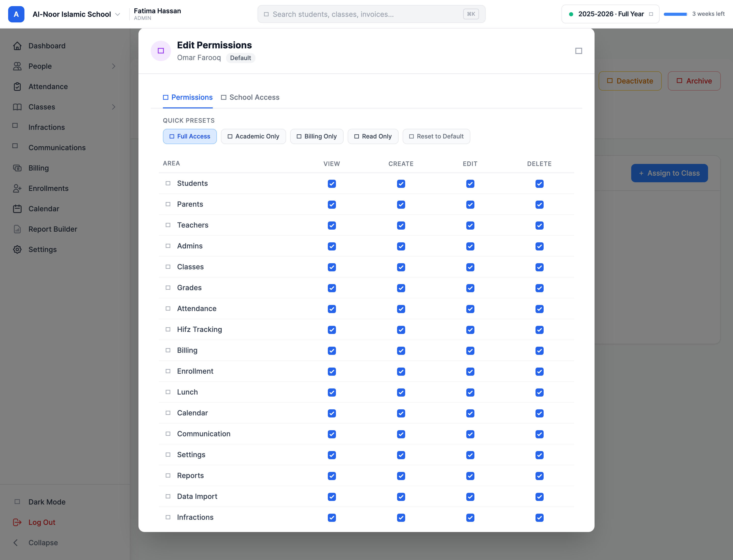The width and height of the screenshot is (733, 560).
Task: Click the Infractions icon in sidebar
Action: coord(15,126)
